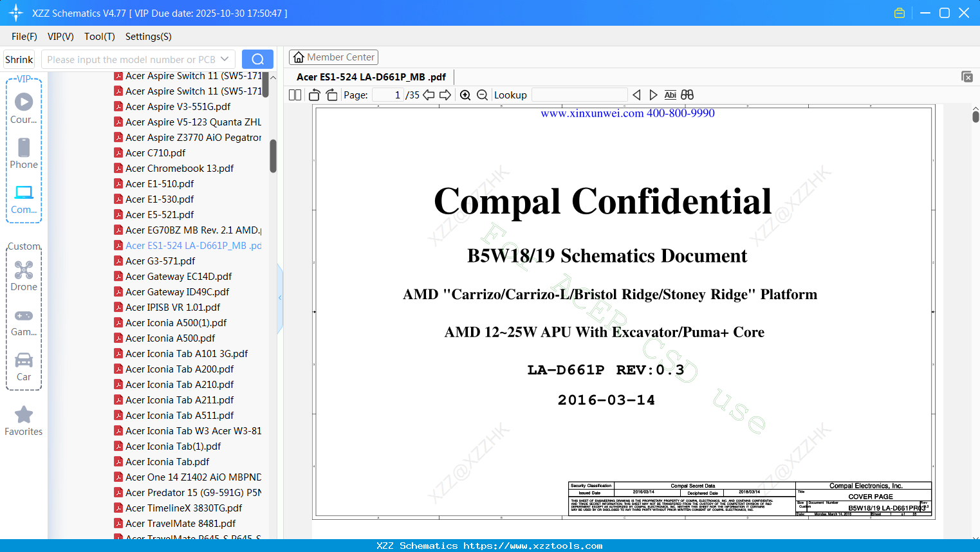This screenshot has width=980, height=552.
Task: Open Acer Iconia Tab A101 3G.pdf
Action: point(181,354)
